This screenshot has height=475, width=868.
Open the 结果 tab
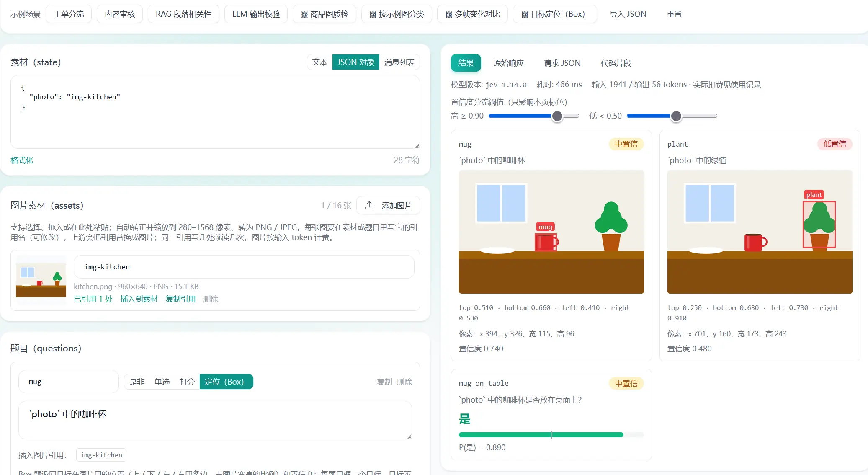pos(466,63)
